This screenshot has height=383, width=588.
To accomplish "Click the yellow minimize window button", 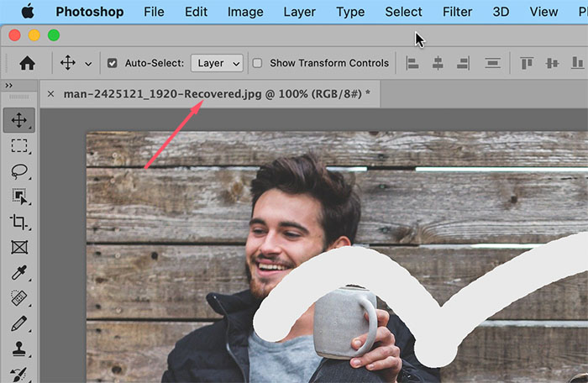I will 34,35.
